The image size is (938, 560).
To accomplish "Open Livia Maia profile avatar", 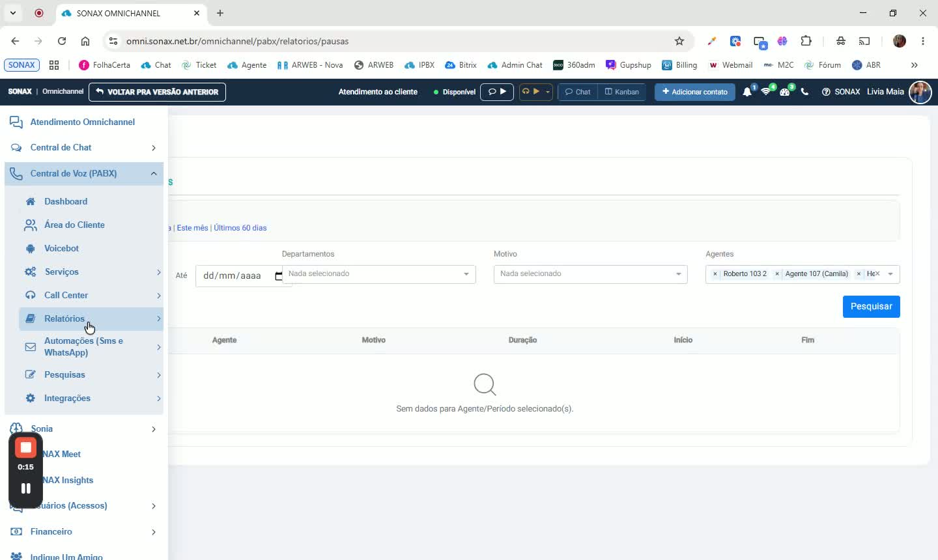I will (x=920, y=92).
